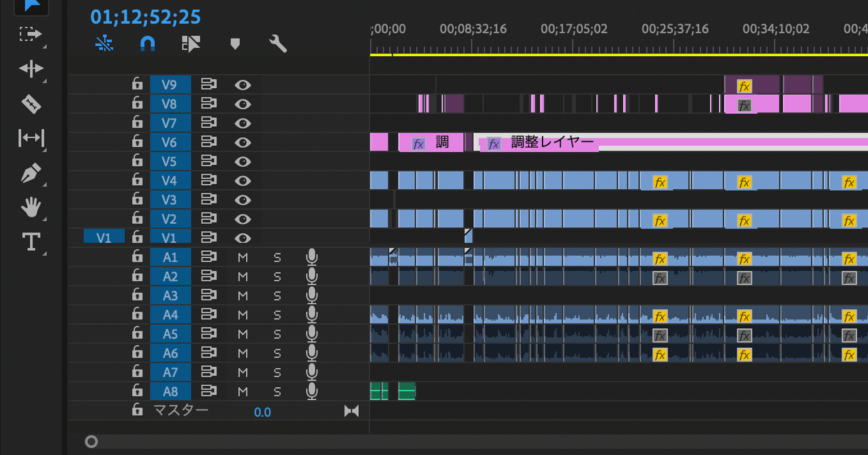Click master track output assignment icon
This screenshot has height=455, width=868.
click(351, 410)
